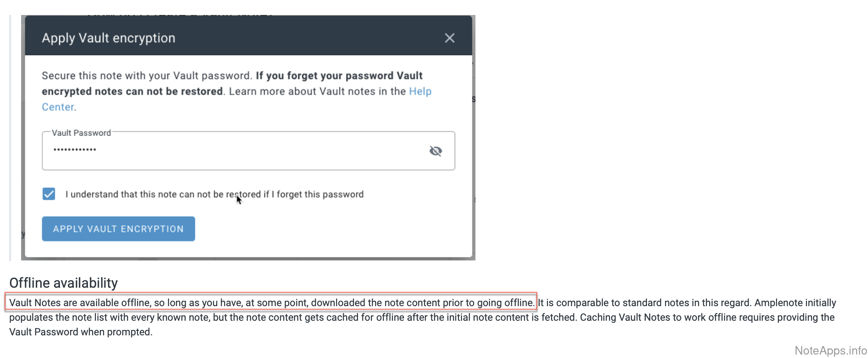Viewport: 868px width, 358px height.
Task: Click "Secure this note with your Vault password" text
Action: pos(147,76)
